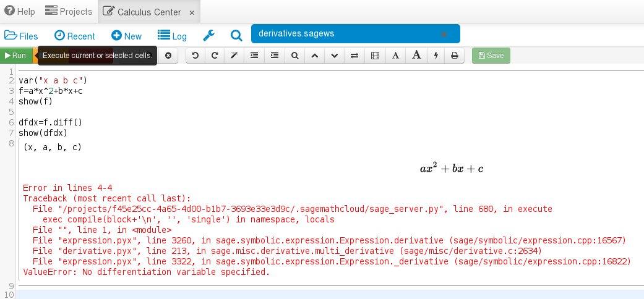Click the magic wand autocomplete icon
644x299 pixels.
coord(234,56)
